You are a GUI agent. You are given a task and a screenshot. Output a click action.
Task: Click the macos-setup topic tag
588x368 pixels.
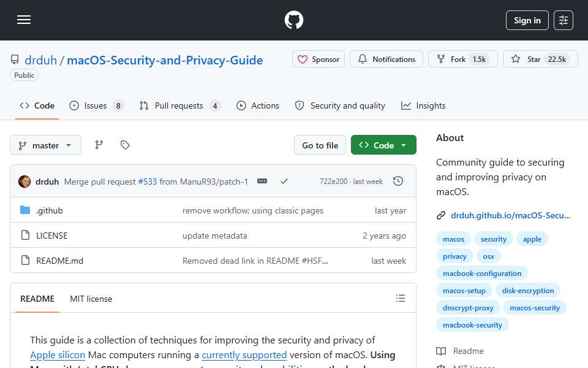464,291
